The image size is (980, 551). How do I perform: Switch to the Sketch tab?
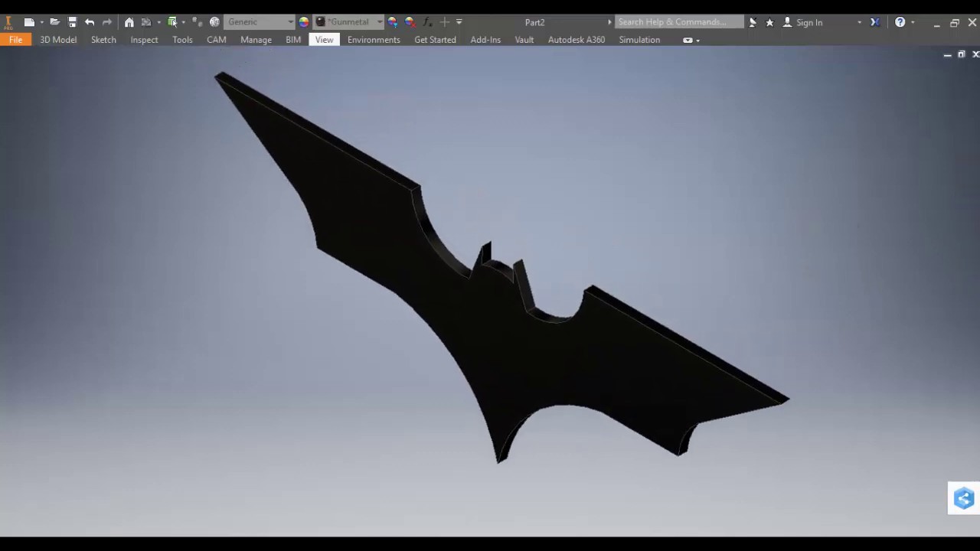tap(103, 40)
